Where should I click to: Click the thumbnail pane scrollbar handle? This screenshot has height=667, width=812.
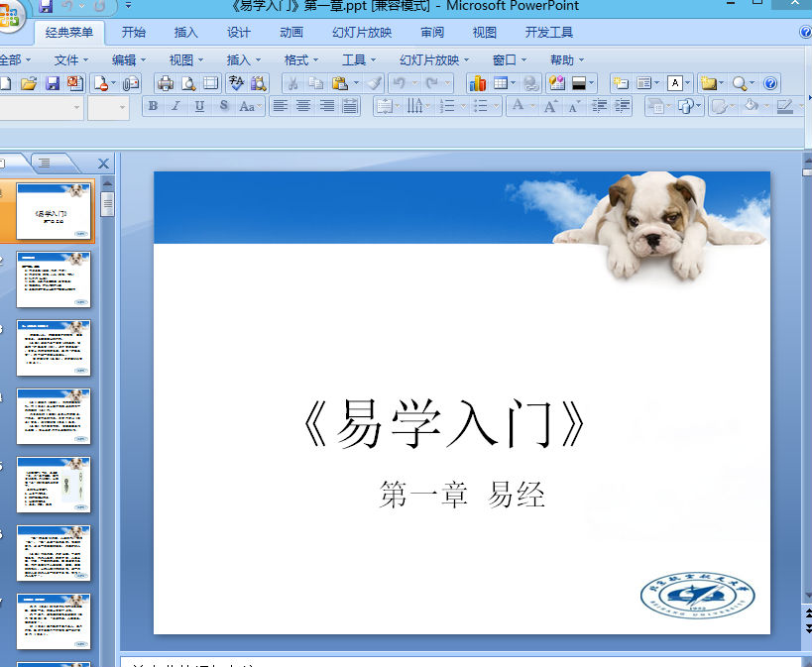108,204
